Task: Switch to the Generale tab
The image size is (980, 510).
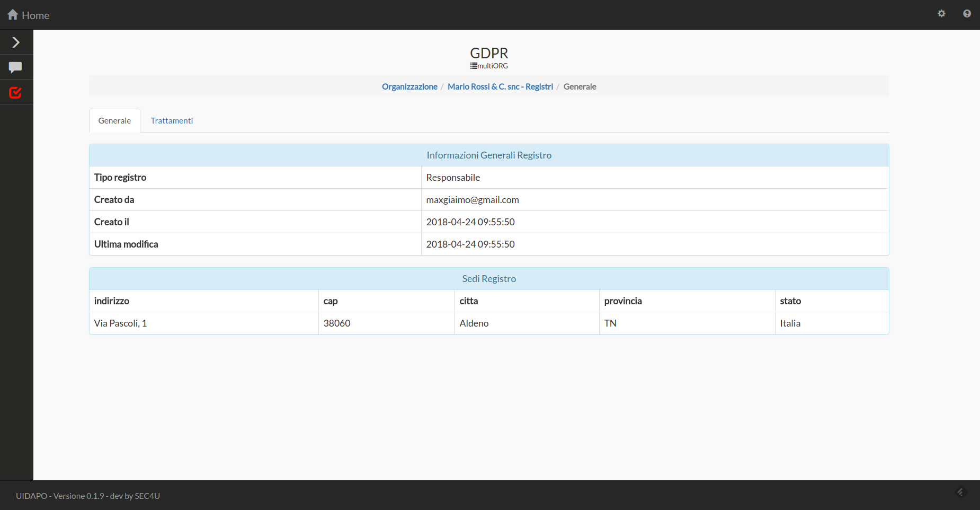Action: coord(114,120)
